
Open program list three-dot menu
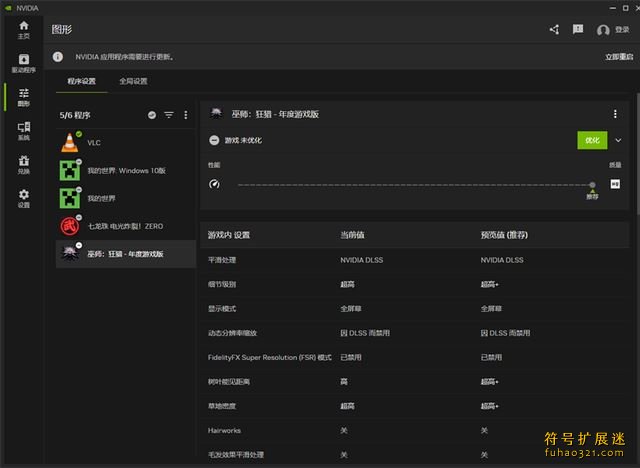(x=186, y=115)
